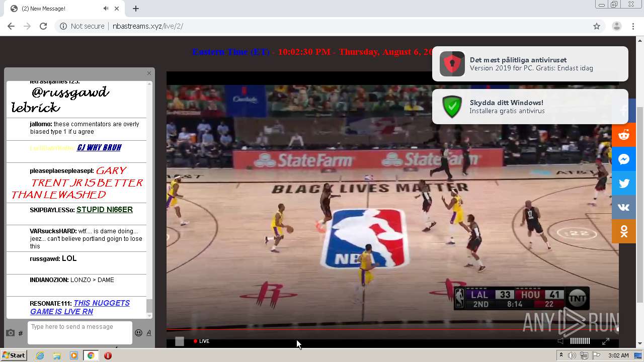Open chat text formatting options

[149, 333]
